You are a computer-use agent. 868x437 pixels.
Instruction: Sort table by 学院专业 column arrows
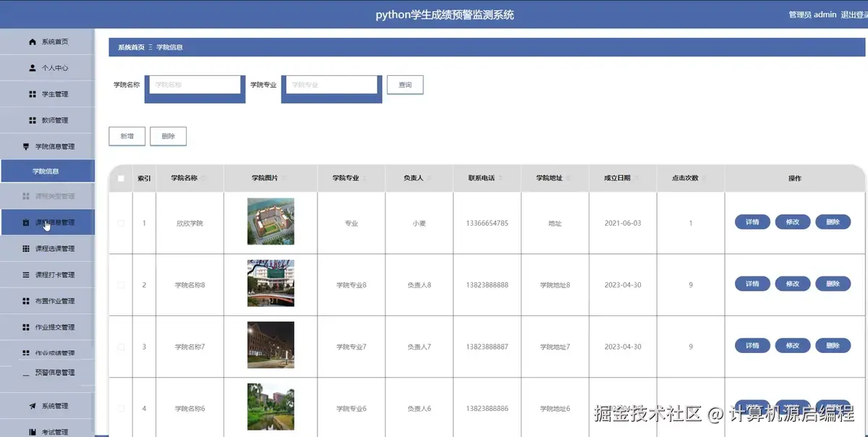coord(365,178)
